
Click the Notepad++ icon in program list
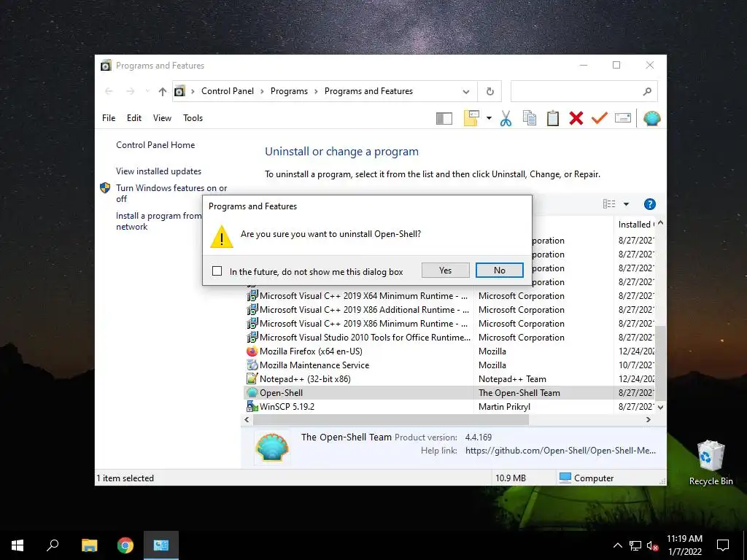tap(252, 379)
